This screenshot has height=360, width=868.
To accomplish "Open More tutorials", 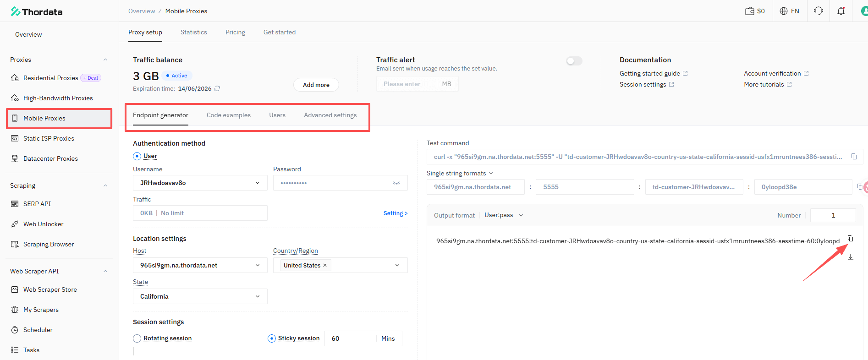I will 768,84.
